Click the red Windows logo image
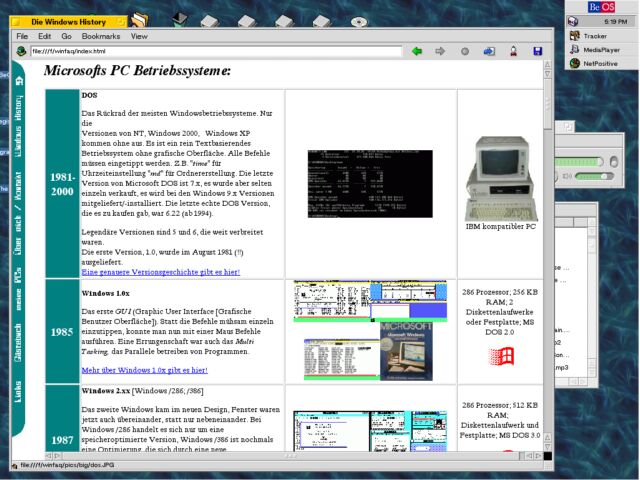The height and width of the screenshot is (480, 640). click(501, 356)
